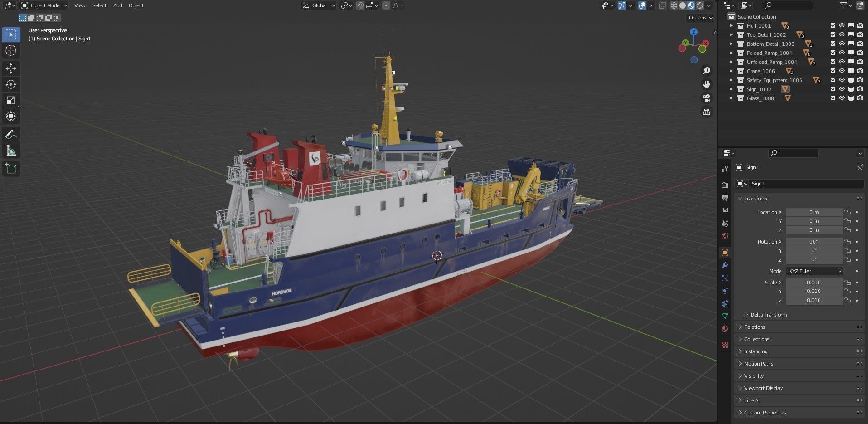Image resolution: width=868 pixels, height=424 pixels.
Task: Open the viewport Options dropdown
Action: [x=700, y=18]
